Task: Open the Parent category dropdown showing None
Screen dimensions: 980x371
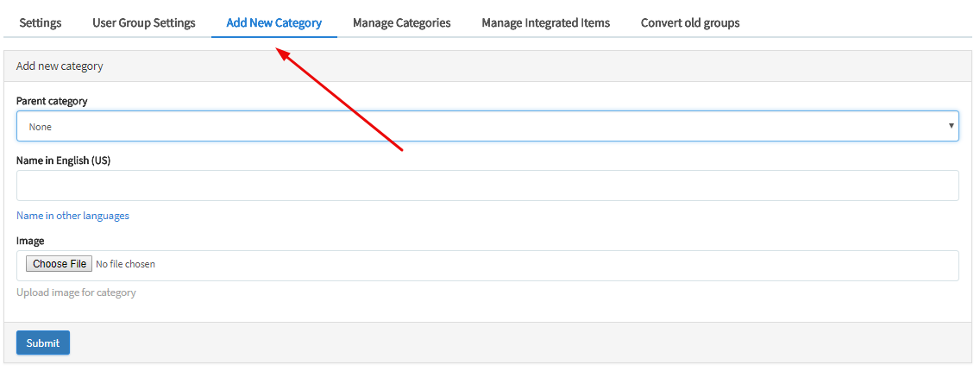Action: tap(483, 126)
